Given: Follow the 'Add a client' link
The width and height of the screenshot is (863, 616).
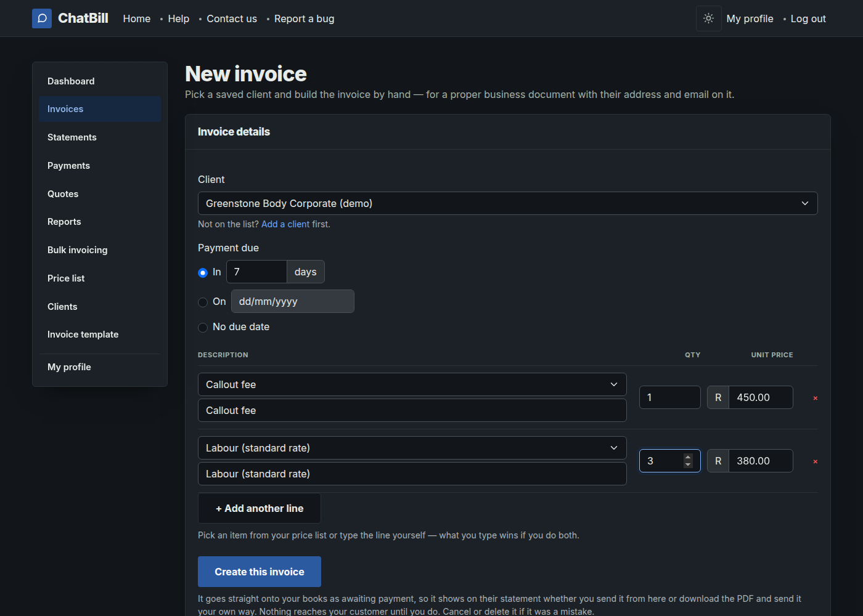Looking at the screenshot, I should click(x=285, y=224).
